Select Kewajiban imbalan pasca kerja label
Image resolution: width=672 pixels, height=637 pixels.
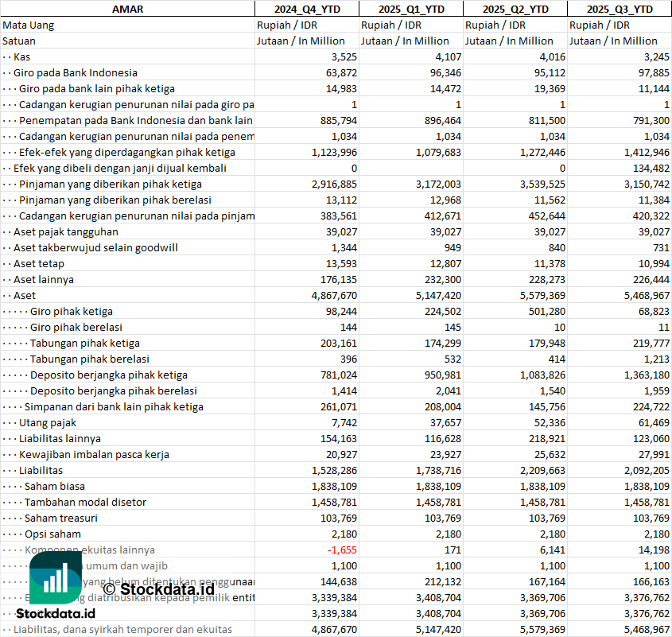click(94, 454)
